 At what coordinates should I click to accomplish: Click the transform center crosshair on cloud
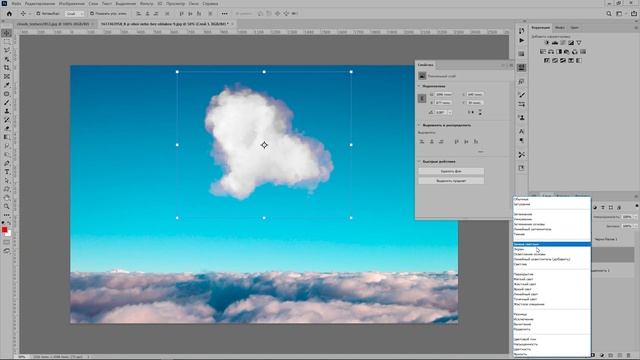264,145
